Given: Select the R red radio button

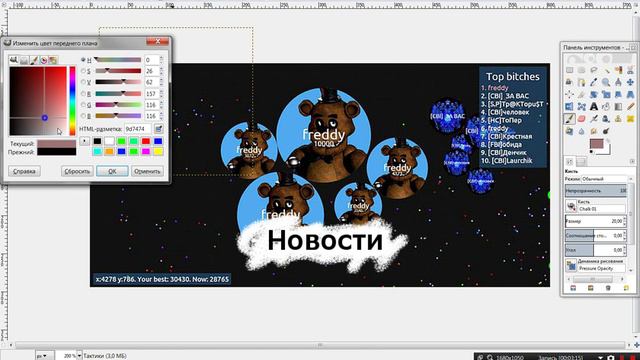Looking at the screenshot, I should point(83,93).
